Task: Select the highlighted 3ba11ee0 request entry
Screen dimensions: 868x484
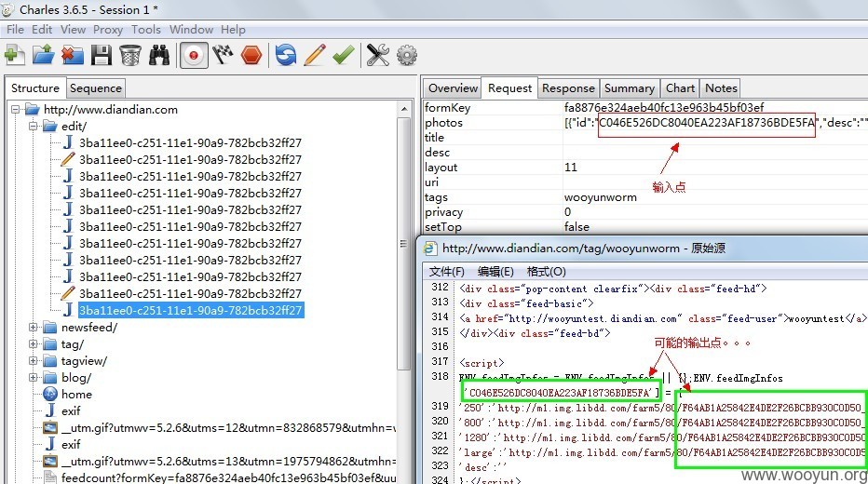Action: tap(190, 310)
